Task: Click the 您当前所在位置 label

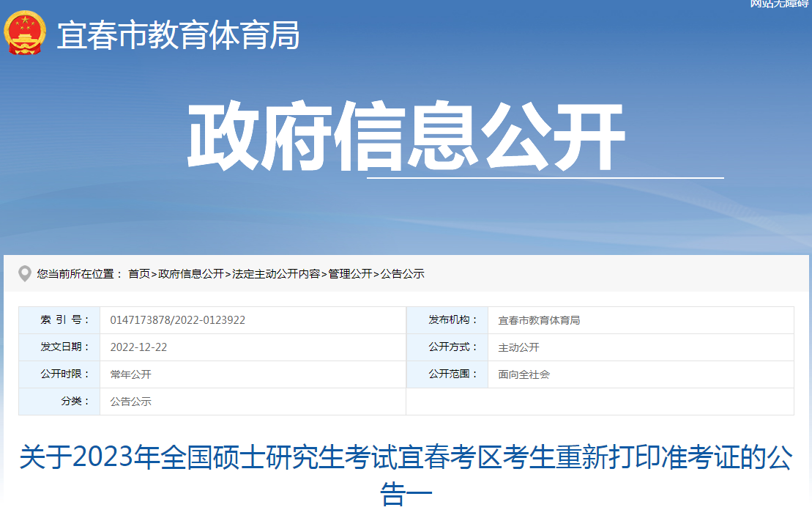Action: (79, 273)
